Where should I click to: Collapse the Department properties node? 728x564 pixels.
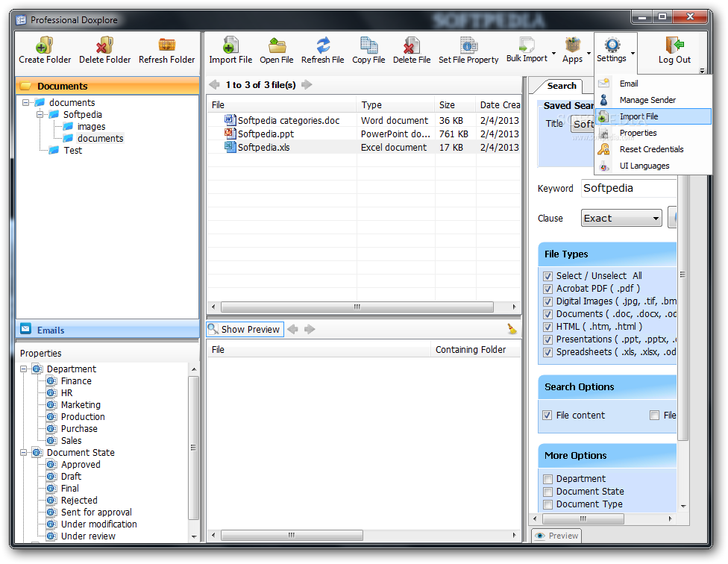(x=23, y=369)
